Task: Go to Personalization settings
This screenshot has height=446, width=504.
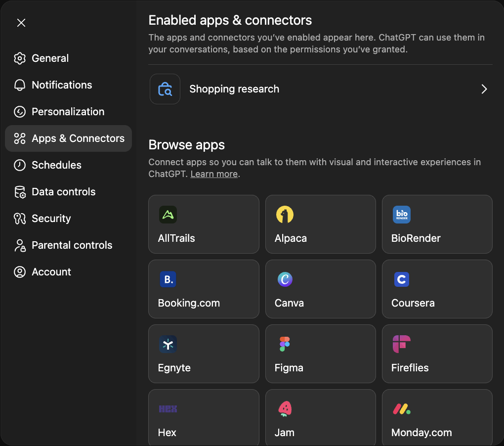Action: pyautogui.click(x=68, y=112)
